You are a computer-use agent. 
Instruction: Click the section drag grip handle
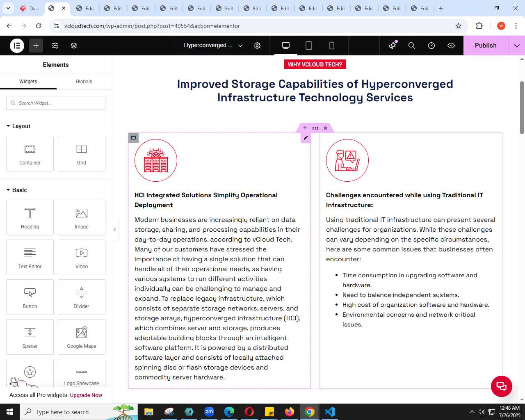tap(315, 128)
